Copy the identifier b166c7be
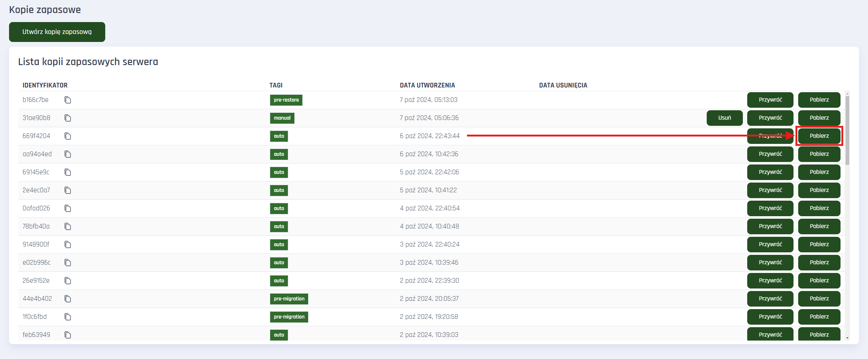This screenshot has height=359, width=868. (68, 100)
